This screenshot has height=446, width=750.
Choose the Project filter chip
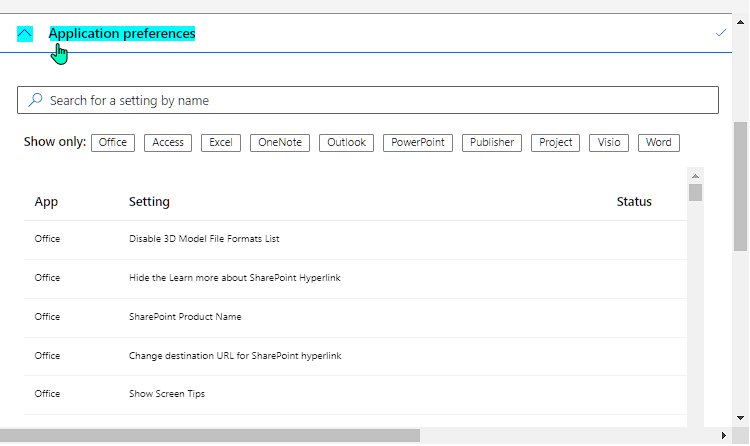(555, 143)
